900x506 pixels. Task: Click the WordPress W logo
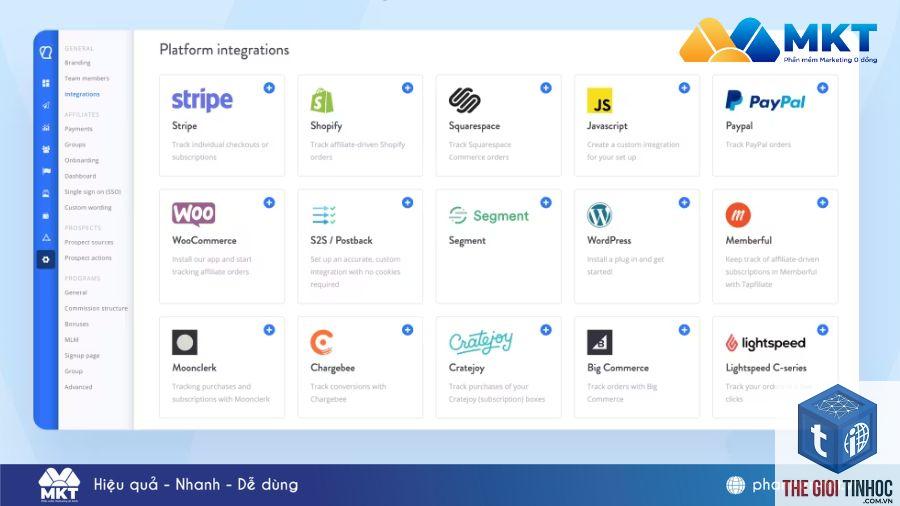[x=599, y=215]
